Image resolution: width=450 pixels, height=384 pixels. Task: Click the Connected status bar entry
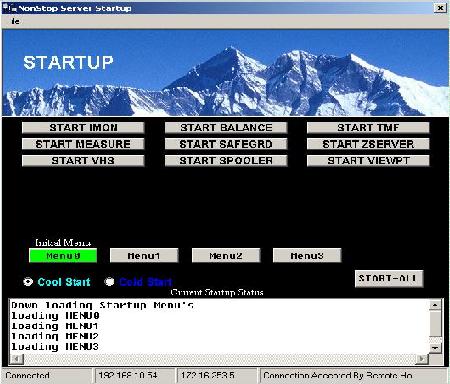point(47,376)
